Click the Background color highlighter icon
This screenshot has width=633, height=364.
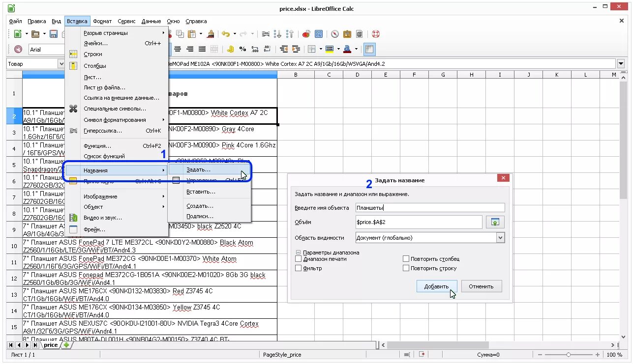point(330,49)
